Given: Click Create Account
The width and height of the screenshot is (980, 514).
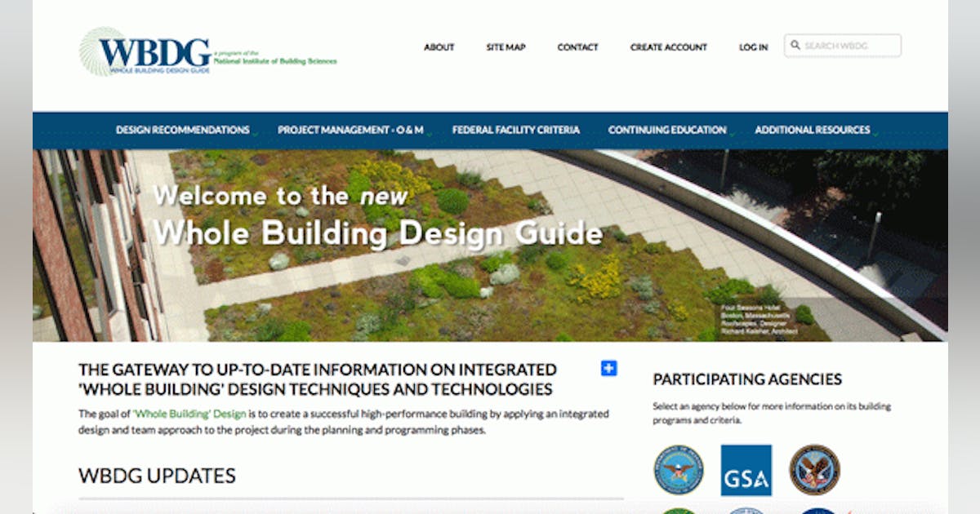Looking at the screenshot, I should pyautogui.click(x=668, y=47).
